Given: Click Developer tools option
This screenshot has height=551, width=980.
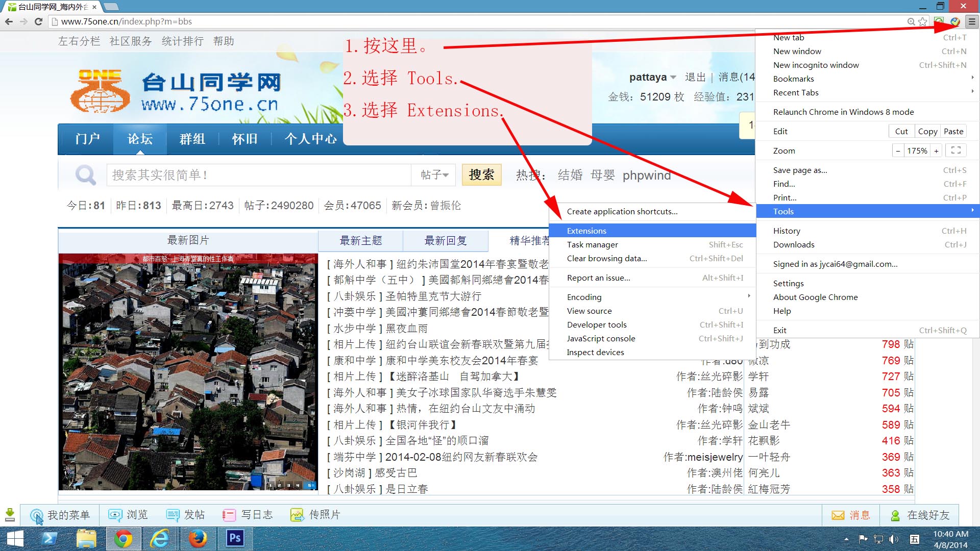Looking at the screenshot, I should point(596,324).
